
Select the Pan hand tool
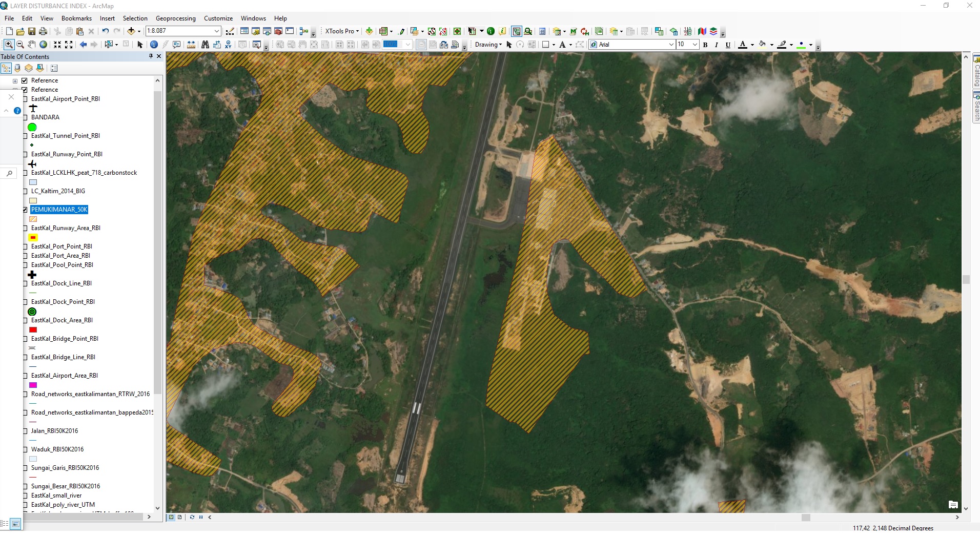point(32,45)
